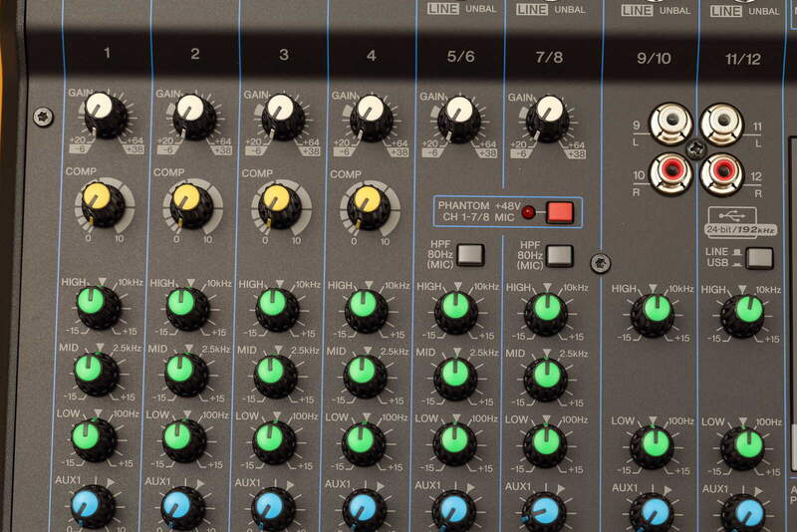Click the yellow COMP knob on channel 4
This screenshot has height=532, width=797.
(x=368, y=205)
